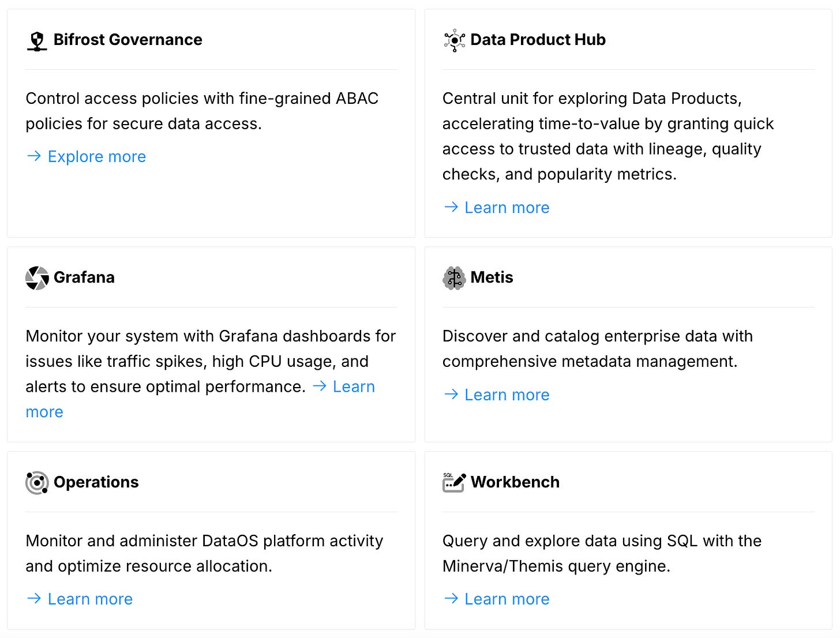
Task: Click the Operations card heading
Action: [x=96, y=482]
